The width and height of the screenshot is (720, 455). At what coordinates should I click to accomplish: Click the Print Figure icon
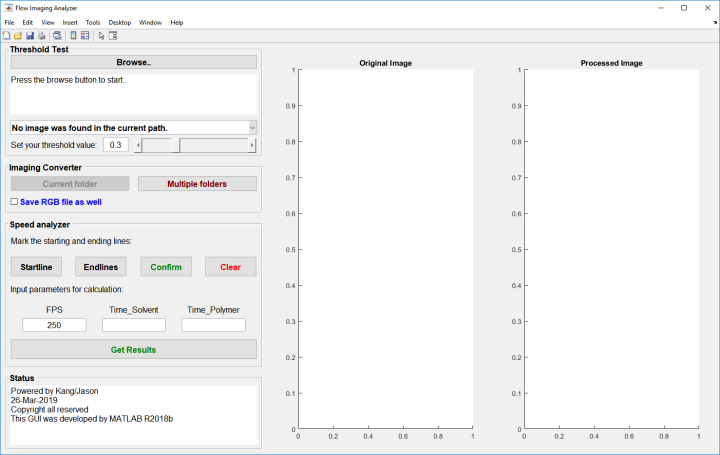41,35
